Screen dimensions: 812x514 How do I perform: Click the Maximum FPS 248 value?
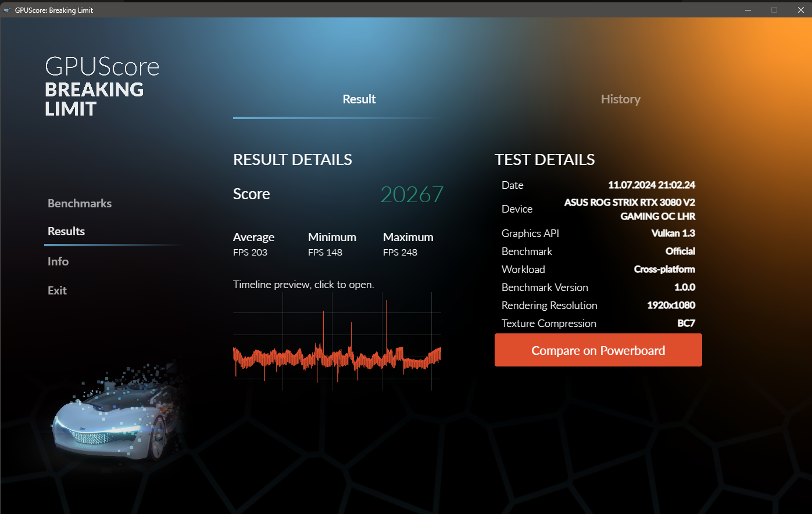tap(400, 253)
